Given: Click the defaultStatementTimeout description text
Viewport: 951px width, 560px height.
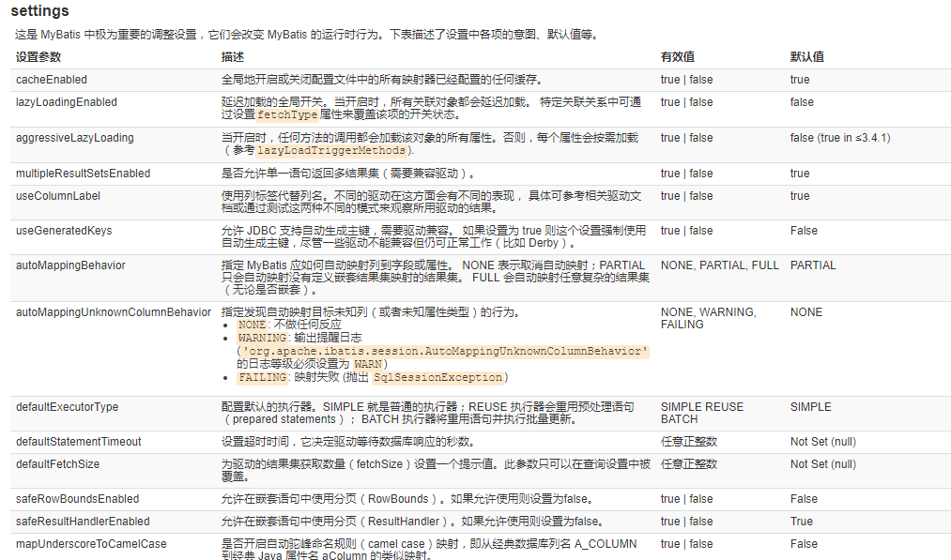Looking at the screenshot, I should (x=348, y=442).
